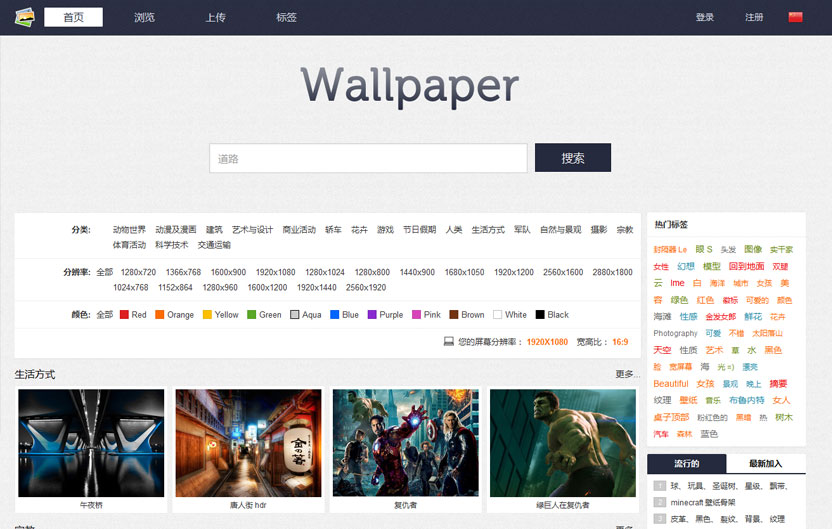This screenshot has height=529, width=832.
Task: Open the 游戏 category
Action: [385, 230]
